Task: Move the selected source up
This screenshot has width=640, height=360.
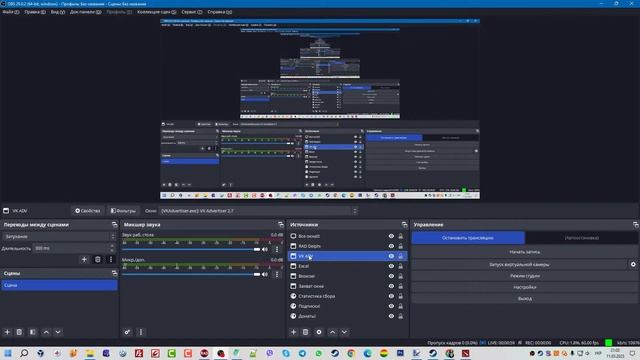Action: point(332,332)
